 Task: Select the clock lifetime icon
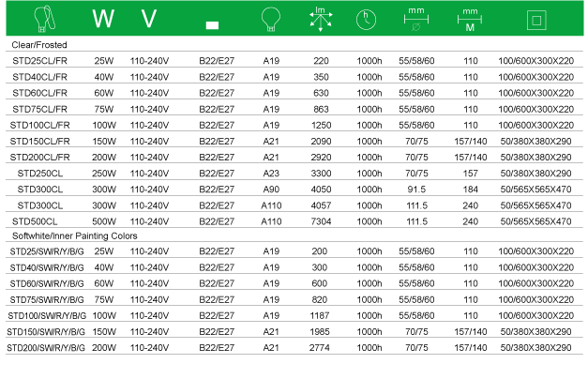click(x=367, y=19)
